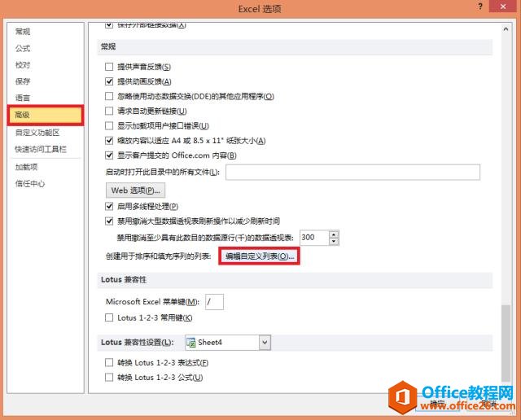Toggle scale content for A4 paper checkbox
This screenshot has width=521, height=420.
pyautogui.click(x=109, y=140)
